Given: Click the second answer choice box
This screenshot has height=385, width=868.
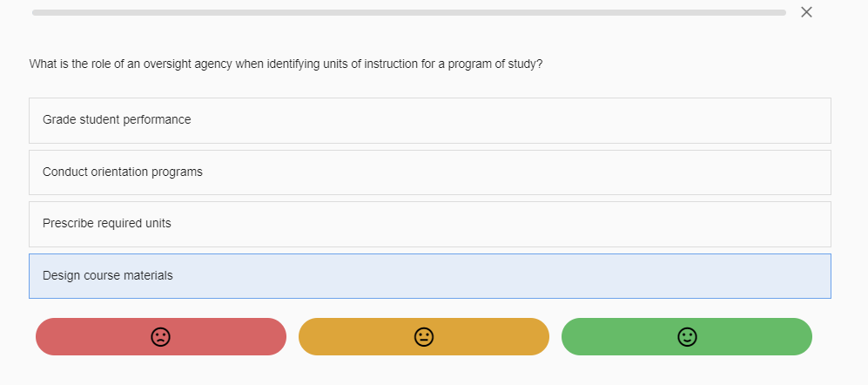Looking at the screenshot, I should (x=429, y=172).
